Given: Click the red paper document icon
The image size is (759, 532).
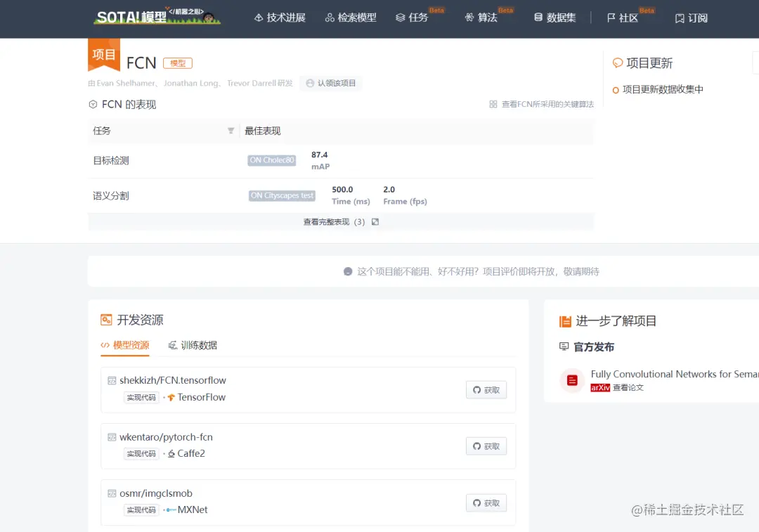Looking at the screenshot, I should tap(571, 379).
